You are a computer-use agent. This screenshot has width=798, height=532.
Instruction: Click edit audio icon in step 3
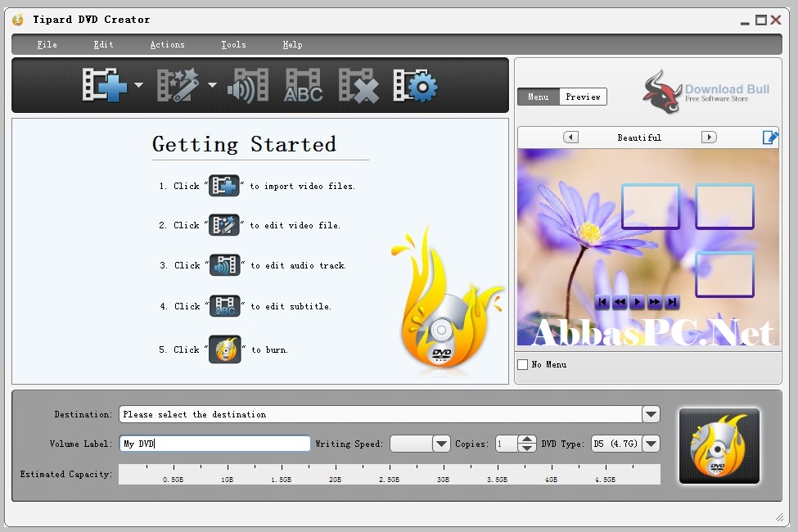(x=225, y=265)
